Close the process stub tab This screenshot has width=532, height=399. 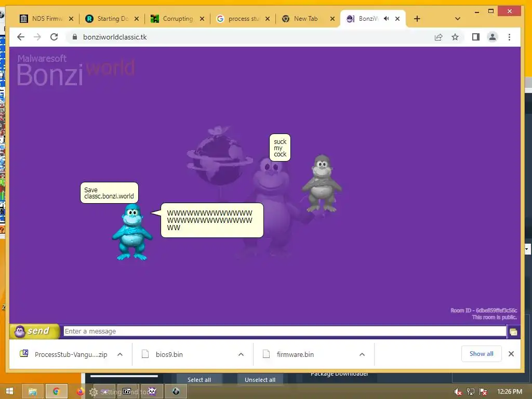(268, 19)
